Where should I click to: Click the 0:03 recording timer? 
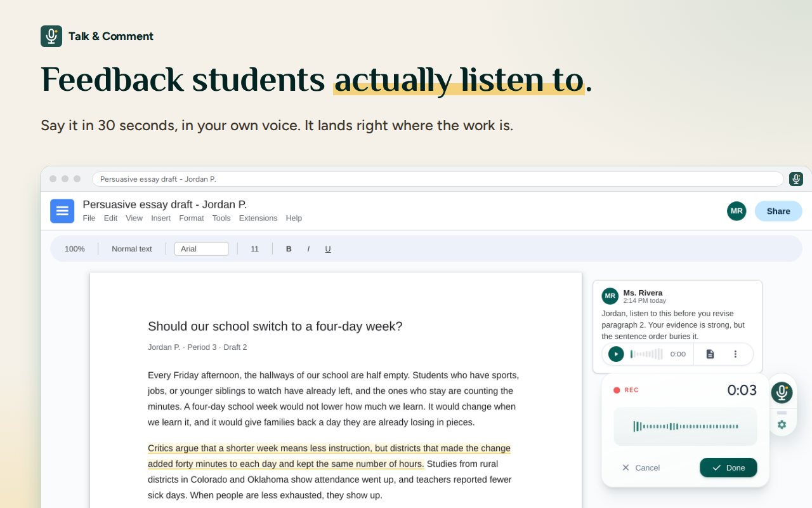click(x=742, y=390)
